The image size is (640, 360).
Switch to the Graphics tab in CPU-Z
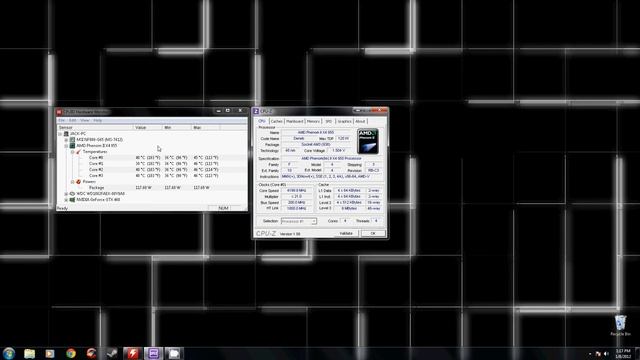click(344, 122)
